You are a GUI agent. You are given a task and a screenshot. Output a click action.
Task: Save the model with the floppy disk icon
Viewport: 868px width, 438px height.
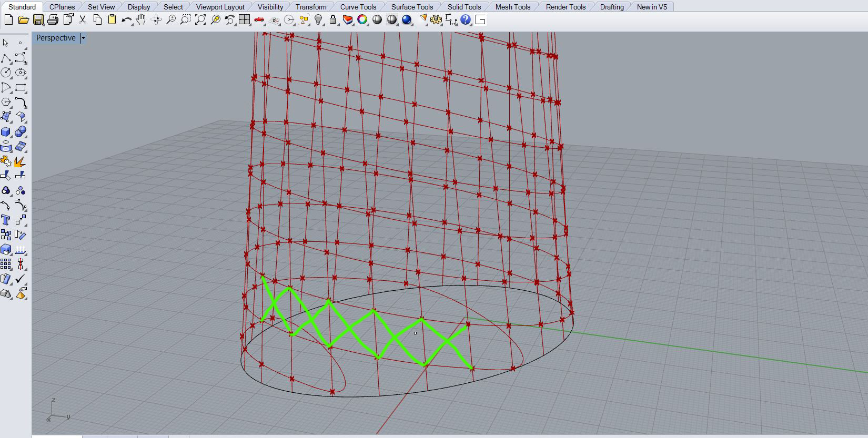coord(38,20)
